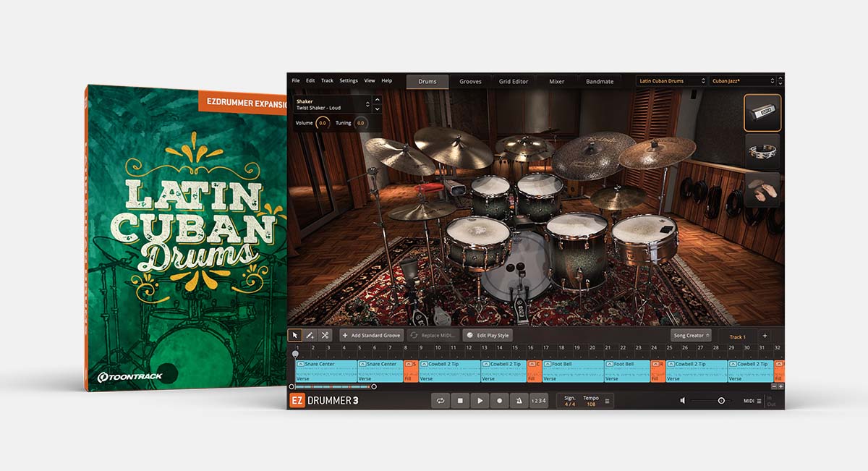Select the pencil draw tool
The width and height of the screenshot is (868, 471).
(310, 336)
